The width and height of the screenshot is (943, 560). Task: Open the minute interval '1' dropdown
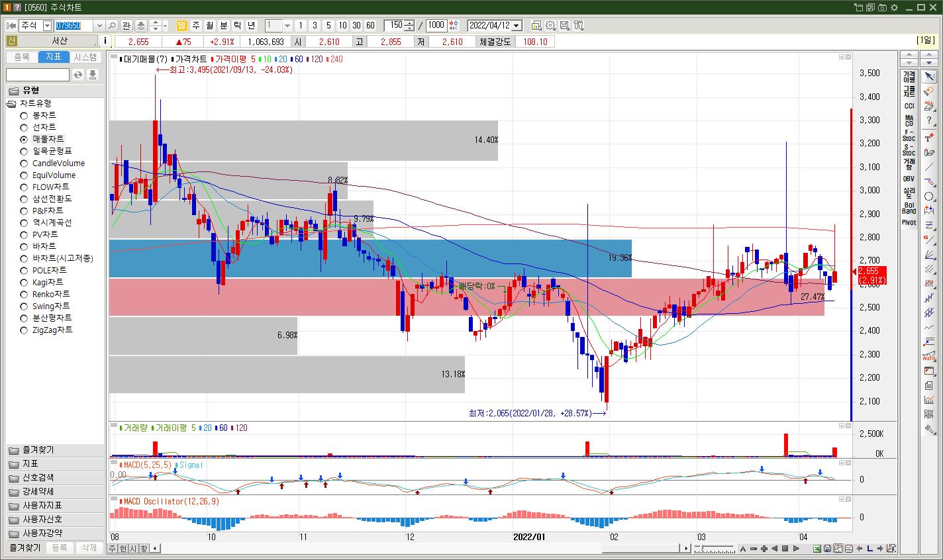coord(287,25)
